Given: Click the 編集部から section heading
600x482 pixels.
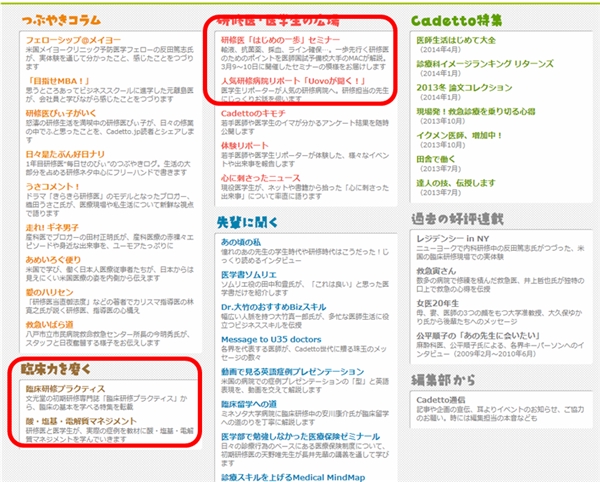Looking at the screenshot, I should [443, 380].
